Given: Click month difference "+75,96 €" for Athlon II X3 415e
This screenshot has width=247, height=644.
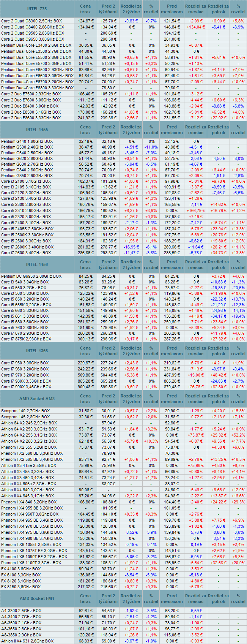Looking at the screenshot, I should coord(196,465).
